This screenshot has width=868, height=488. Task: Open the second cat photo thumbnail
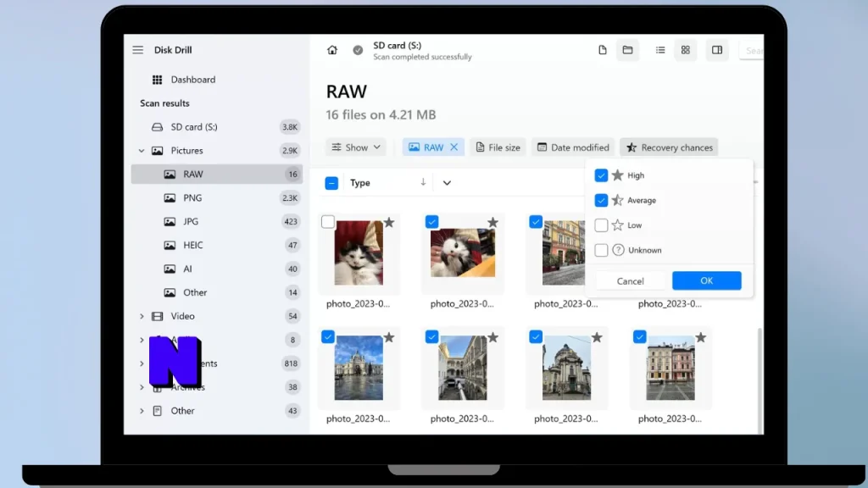click(x=463, y=252)
